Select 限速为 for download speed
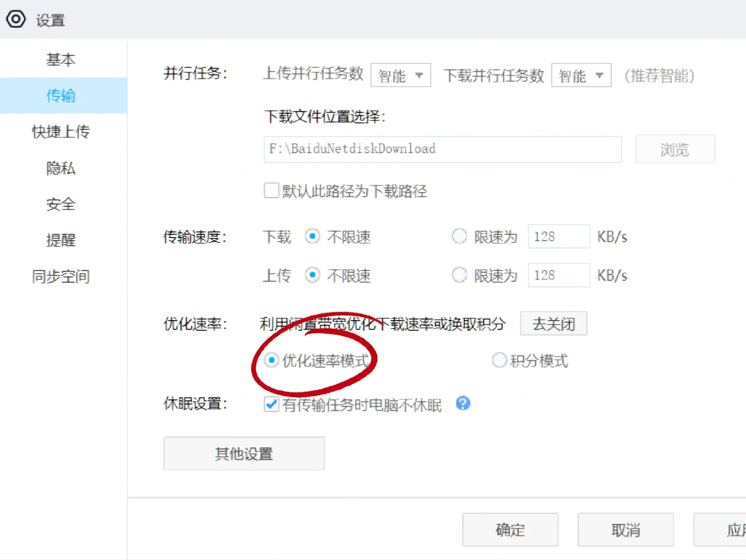The height and width of the screenshot is (560, 746). pos(459,236)
